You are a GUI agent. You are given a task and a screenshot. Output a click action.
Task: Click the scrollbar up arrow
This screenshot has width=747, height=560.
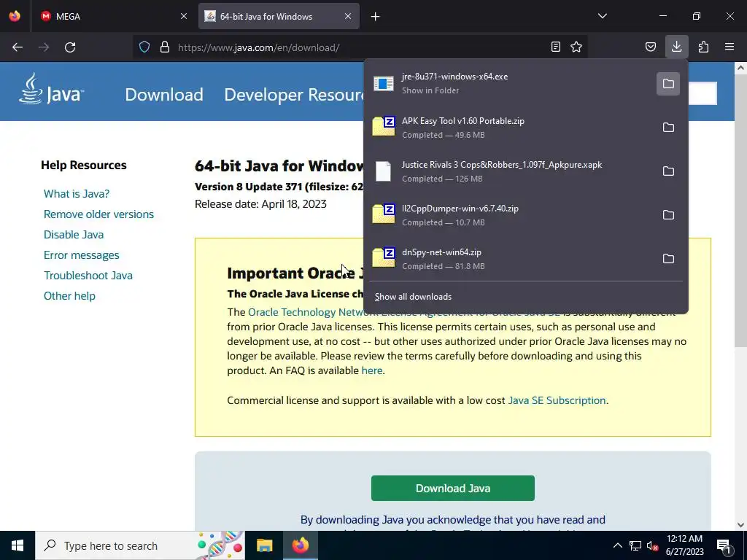point(740,68)
